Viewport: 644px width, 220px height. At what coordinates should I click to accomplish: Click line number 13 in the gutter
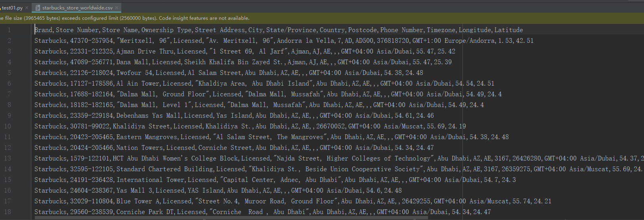(x=8, y=159)
